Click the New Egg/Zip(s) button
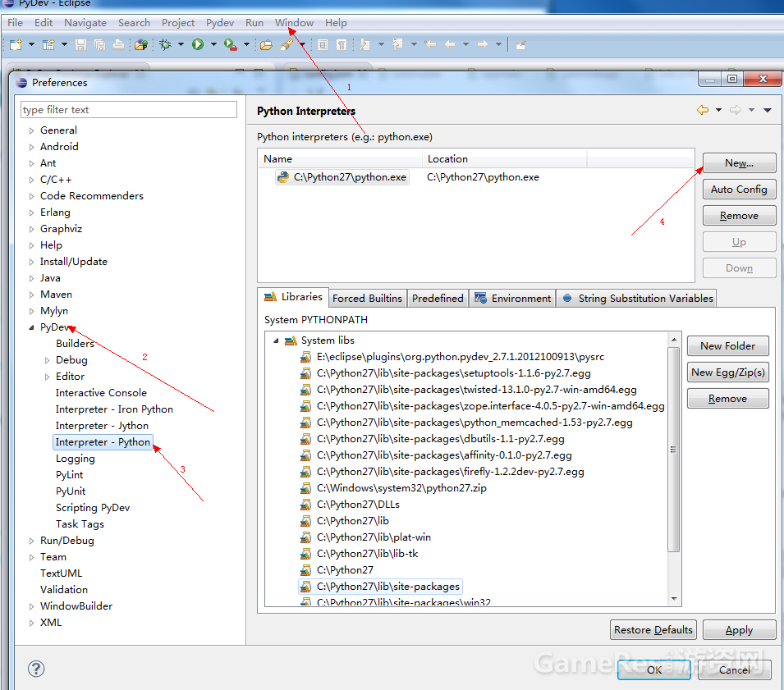Viewport: 784px width, 690px height. click(727, 372)
